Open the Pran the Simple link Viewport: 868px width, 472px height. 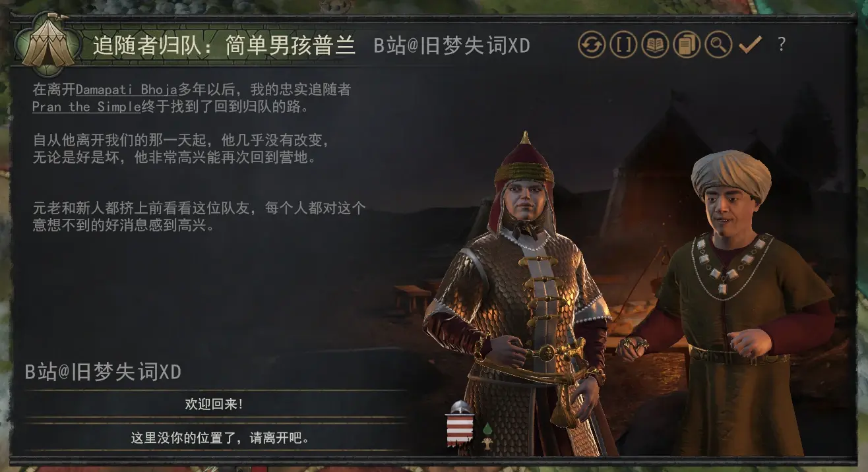click(x=86, y=107)
